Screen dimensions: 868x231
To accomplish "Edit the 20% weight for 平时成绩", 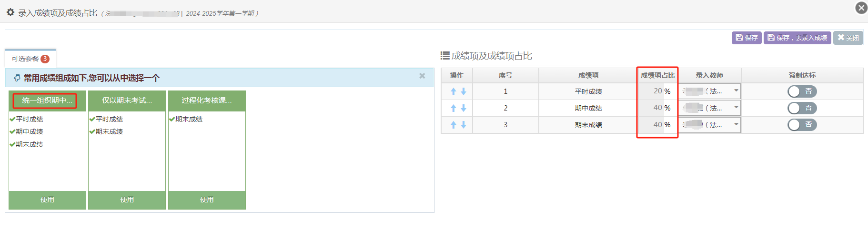I will (651, 91).
